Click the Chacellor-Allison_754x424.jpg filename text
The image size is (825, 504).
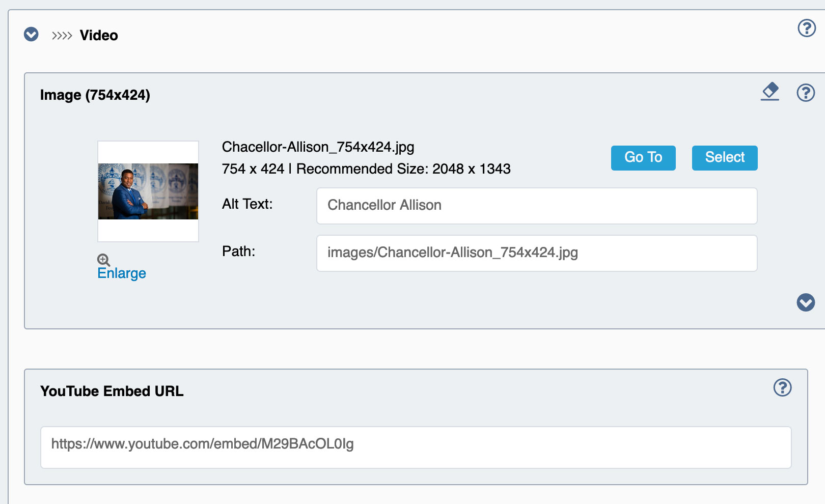pyautogui.click(x=318, y=147)
